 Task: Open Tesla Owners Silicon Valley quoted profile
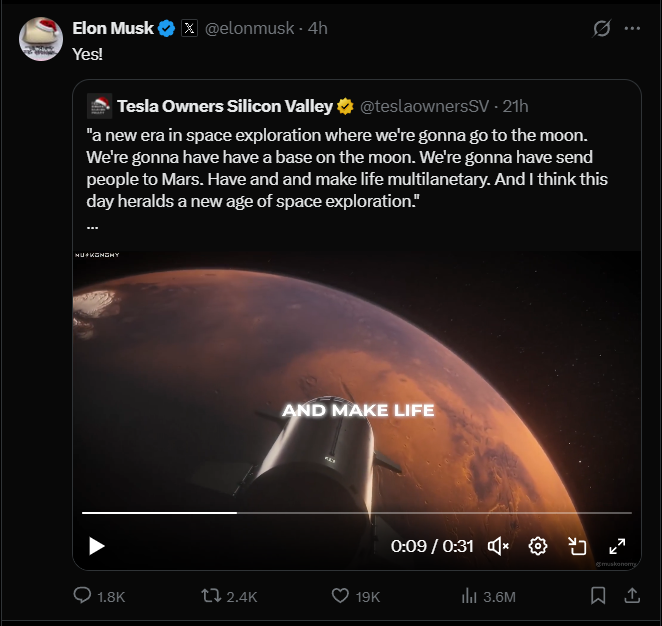click(224, 106)
